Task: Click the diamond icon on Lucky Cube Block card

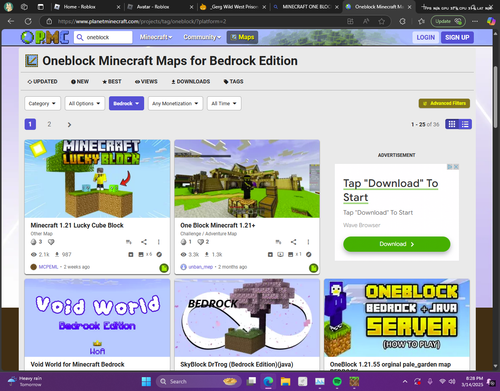Action: (33, 242)
